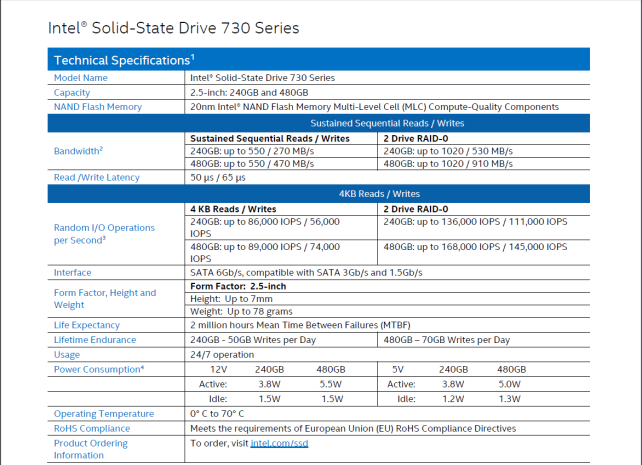Select the '5.5W' active power value
The height and width of the screenshot is (465, 642).
pyautogui.click(x=330, y=384)
